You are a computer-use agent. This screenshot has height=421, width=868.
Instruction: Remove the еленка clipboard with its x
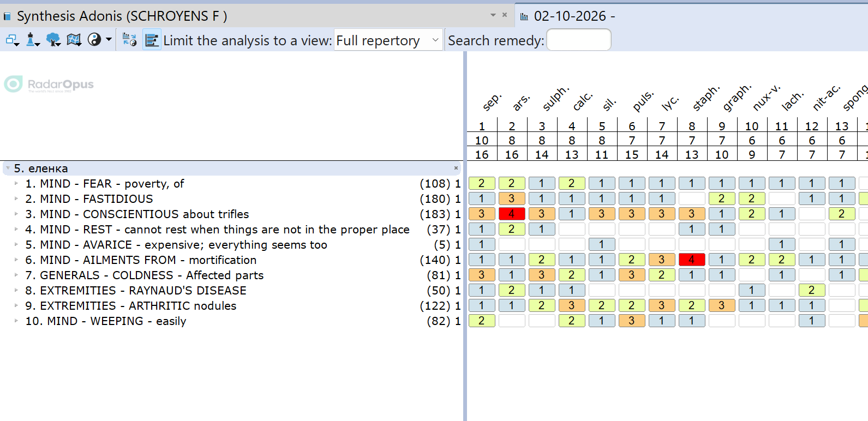point(456,168)
